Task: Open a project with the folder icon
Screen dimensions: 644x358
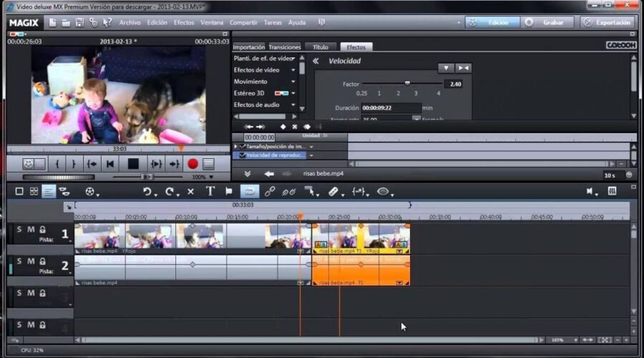Action: 66,23
